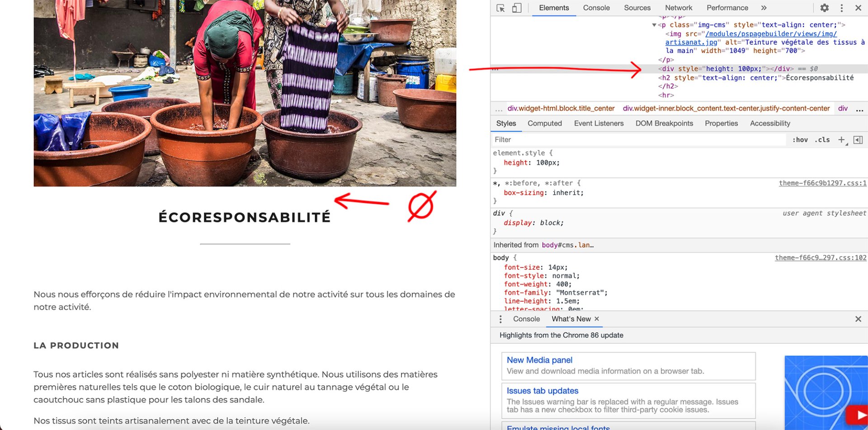Click the LA PRODUCTION subheading

76,346
